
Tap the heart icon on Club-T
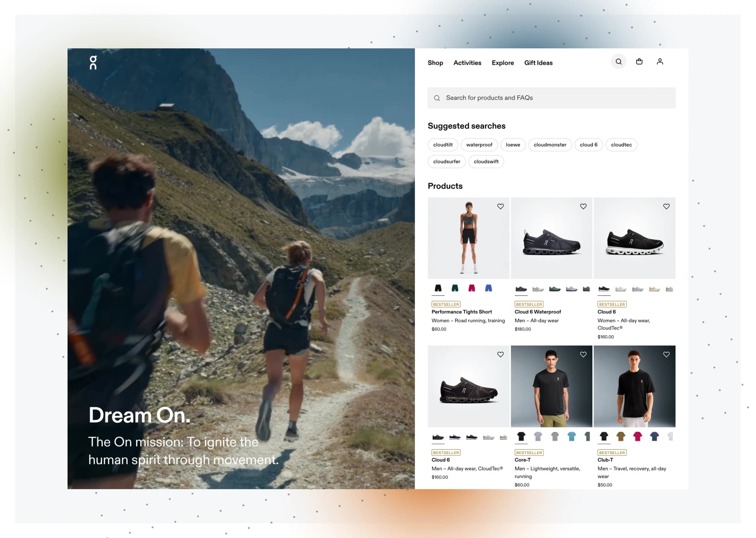pyautogui.click(x=666, y=354)
